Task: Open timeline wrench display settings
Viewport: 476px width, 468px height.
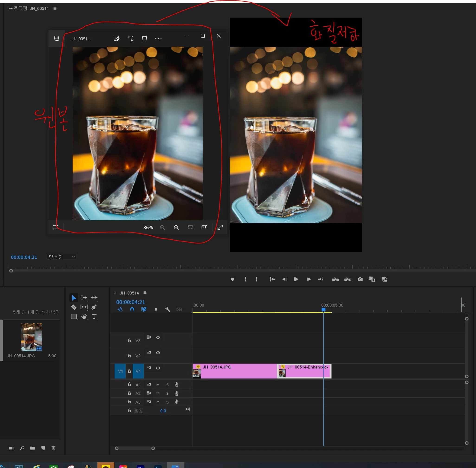Action: pos(168,309)
